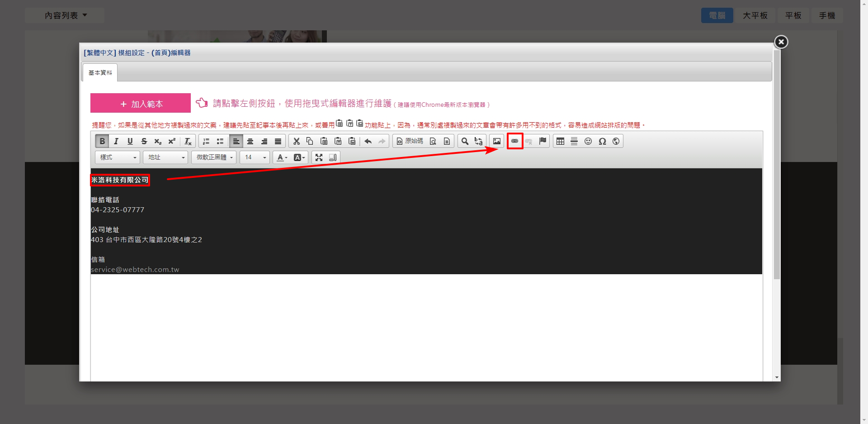Click the undo arrow icon
Image resolution: width=868 pixels, height=424 pixels.
click(368, 141)
